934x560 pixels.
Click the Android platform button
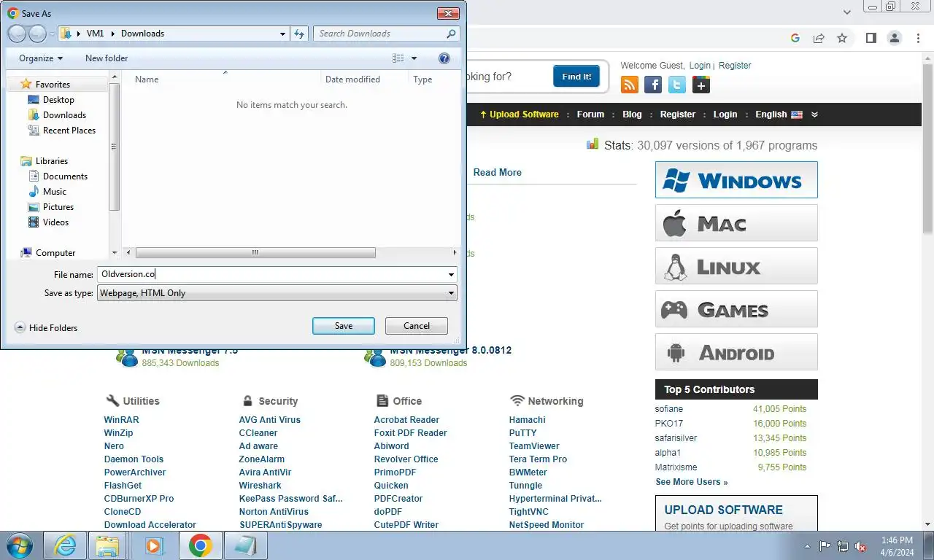[x=736, y=351]
